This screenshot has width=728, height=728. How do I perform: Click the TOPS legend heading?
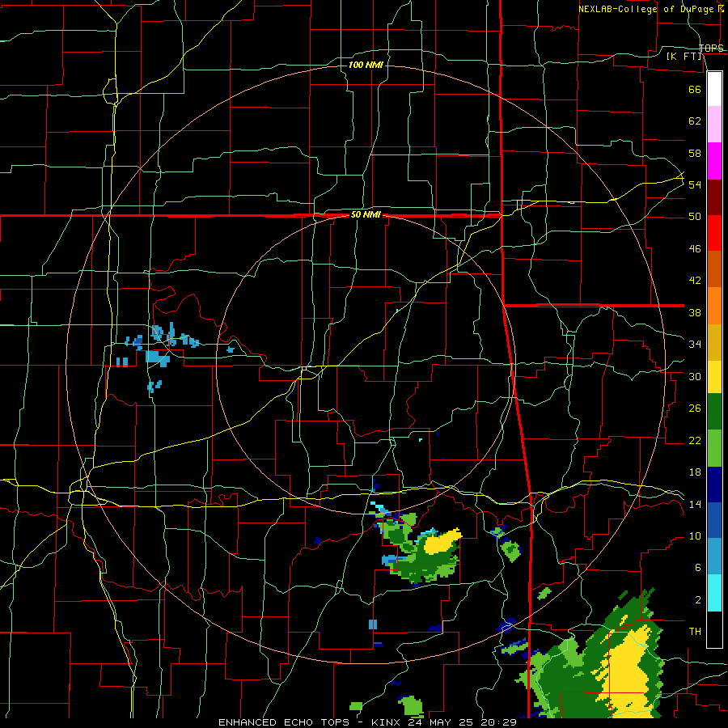(711, 48)
